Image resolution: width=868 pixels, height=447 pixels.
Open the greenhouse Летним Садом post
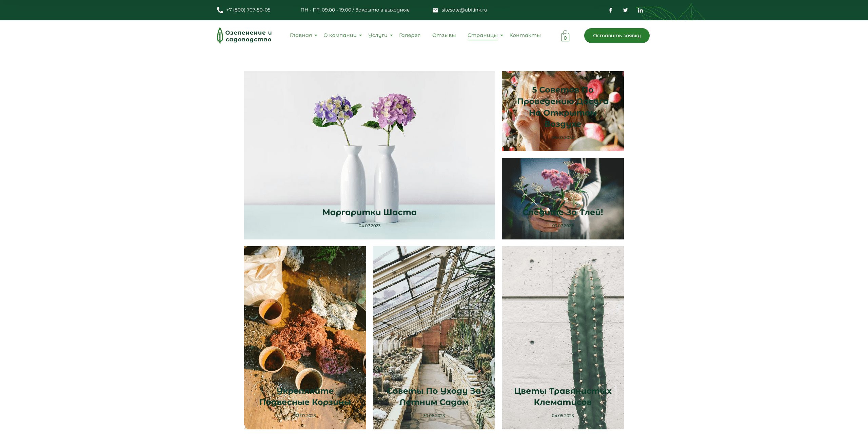point(434,338)
